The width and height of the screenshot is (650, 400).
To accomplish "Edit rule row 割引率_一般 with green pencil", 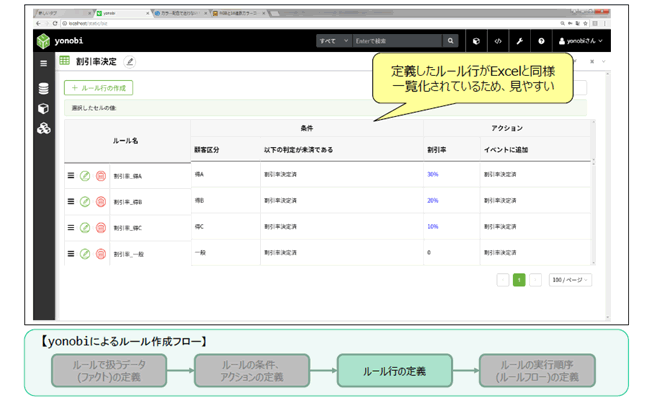I will [85, 254].
